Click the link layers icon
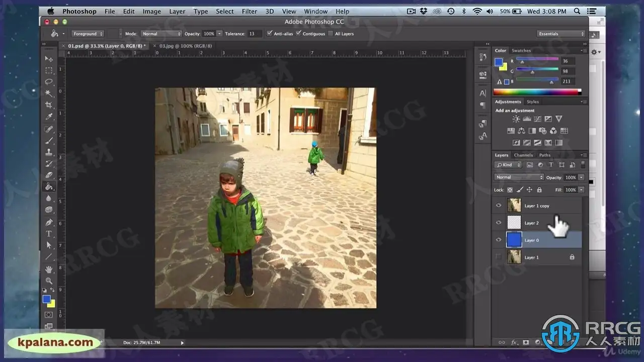 coord(502,342)
